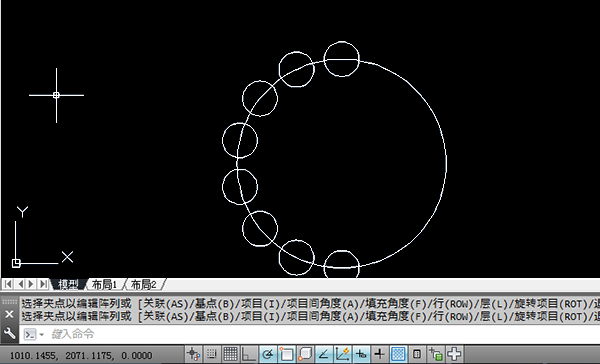The width and height of the screenshot is (600, 364).
Task: Click the command prompt icon
Action: click(x=30, y=335)
